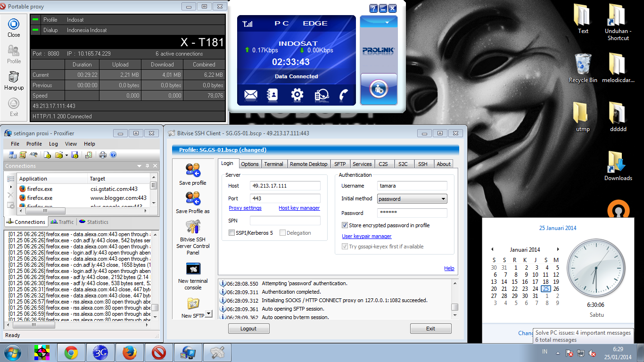This screenshot has width=644, height=362.
Task: Open the Profile icon in Portable proxy
Action: tap(14, 51)
